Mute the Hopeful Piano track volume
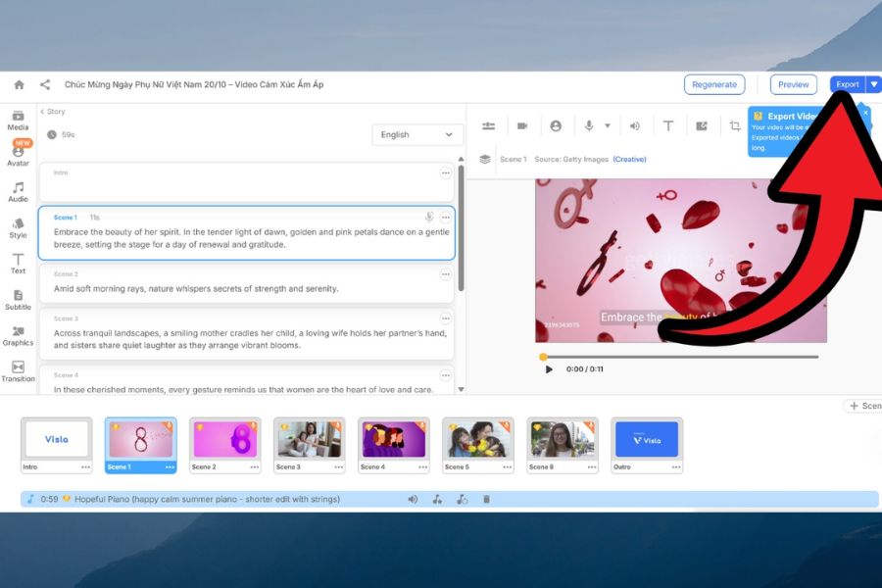The width and height of the screenshot is (882, 588). tap(413, 500)
